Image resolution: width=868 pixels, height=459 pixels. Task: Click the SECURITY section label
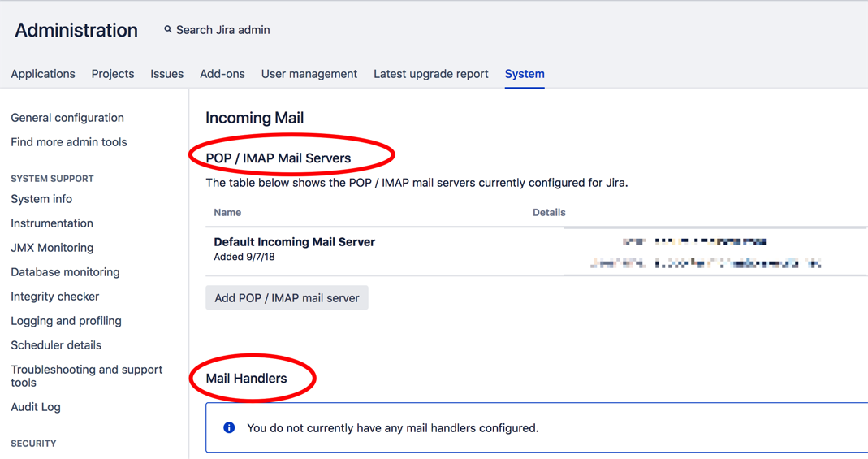[34, 444]
